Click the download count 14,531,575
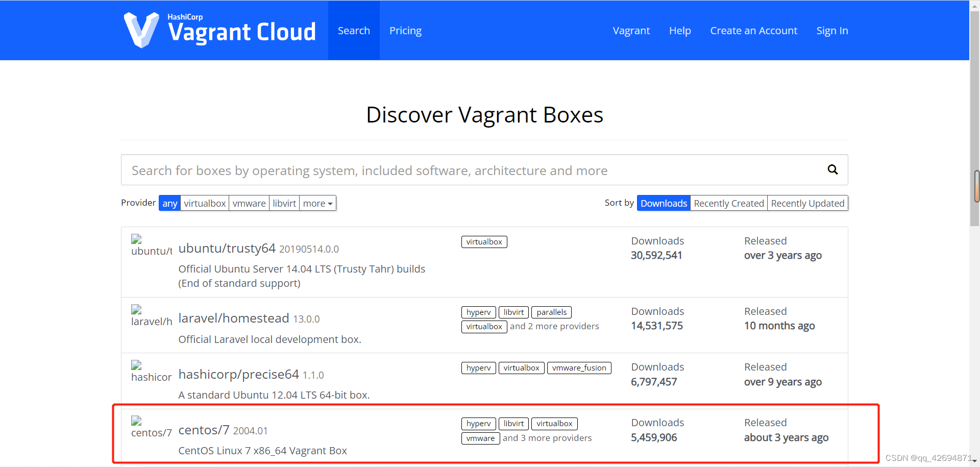The height and width of the screenshot is (467, 980). [x=657, y=326]
